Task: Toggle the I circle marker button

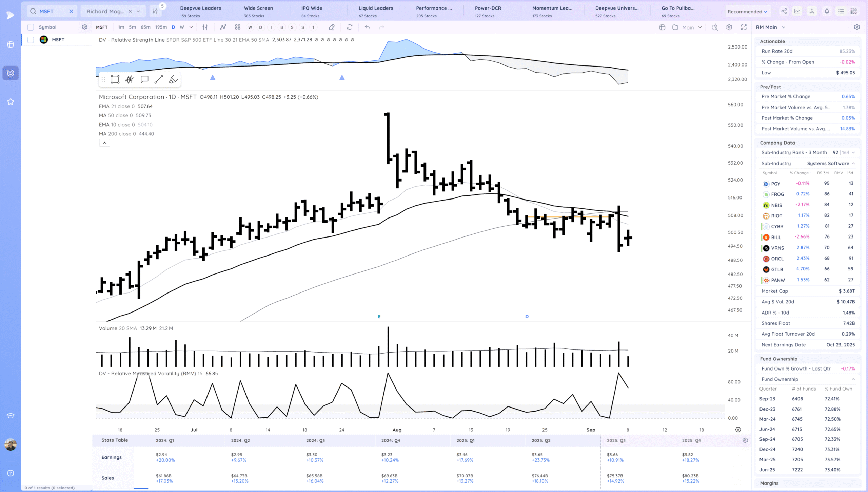Action: (271, 27)
